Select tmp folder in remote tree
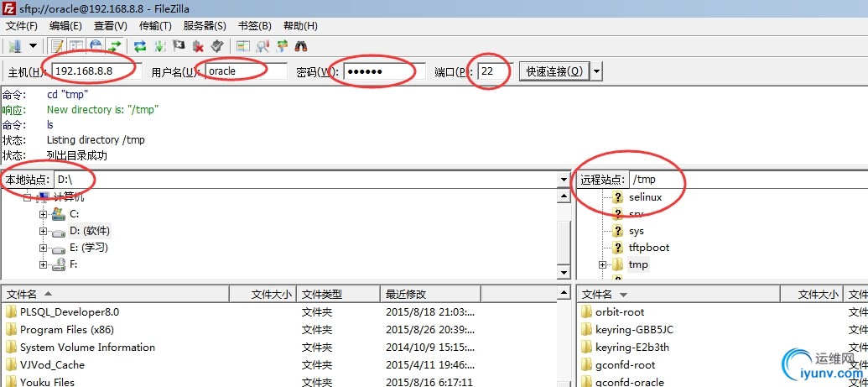Viewport: 868px width, 387px height. 638,264
